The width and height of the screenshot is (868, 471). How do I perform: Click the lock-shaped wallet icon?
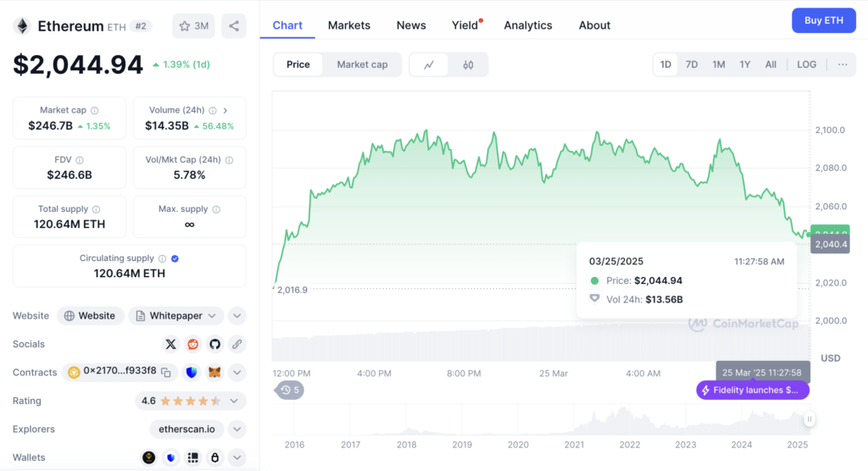point(214,457)
